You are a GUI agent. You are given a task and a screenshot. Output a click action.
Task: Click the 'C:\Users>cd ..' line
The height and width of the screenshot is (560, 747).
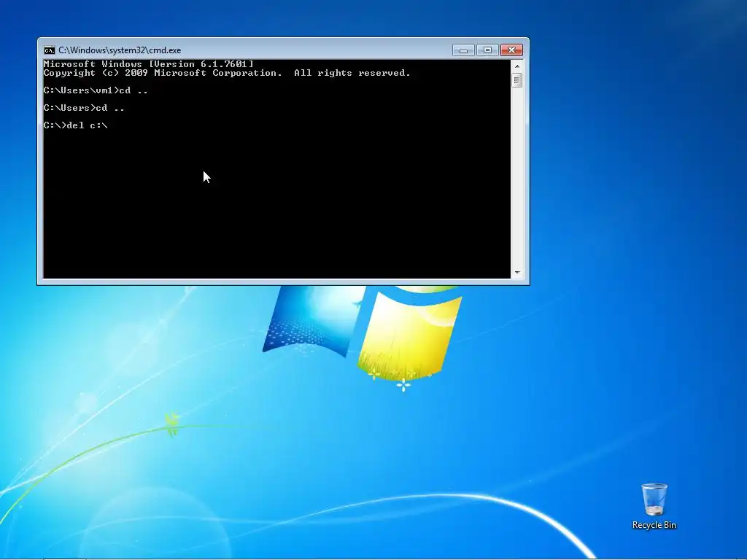(x=84, y=108)
